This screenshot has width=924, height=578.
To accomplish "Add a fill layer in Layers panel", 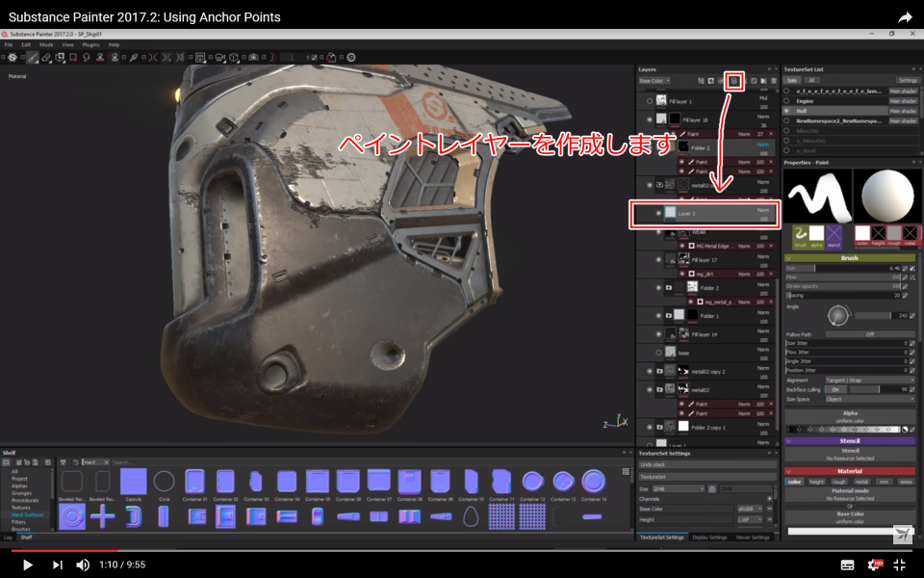I will pos(744,81).
